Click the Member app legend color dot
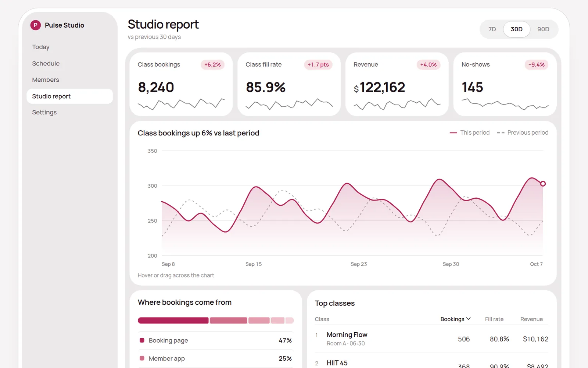This screenshot has width=588, height=368. (x=142, y=358)
